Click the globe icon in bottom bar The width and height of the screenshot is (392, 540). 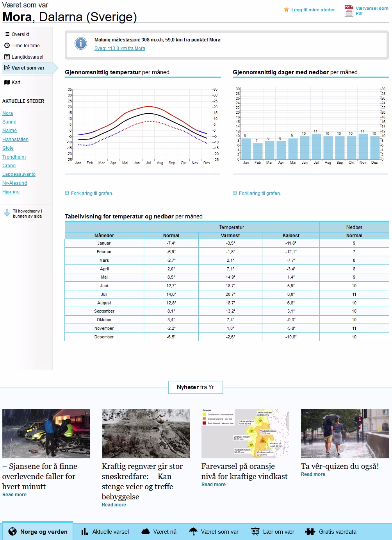click(x=12, y=531)
